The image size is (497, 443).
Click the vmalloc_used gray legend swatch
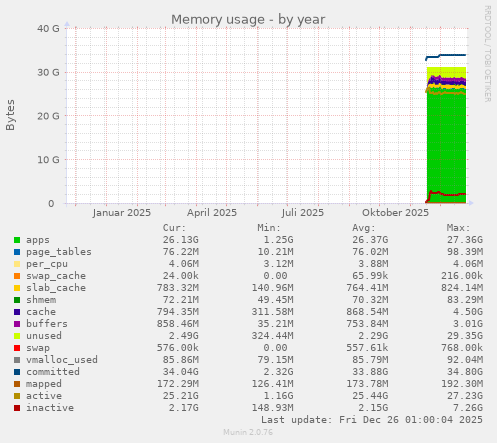coord(17,360)
